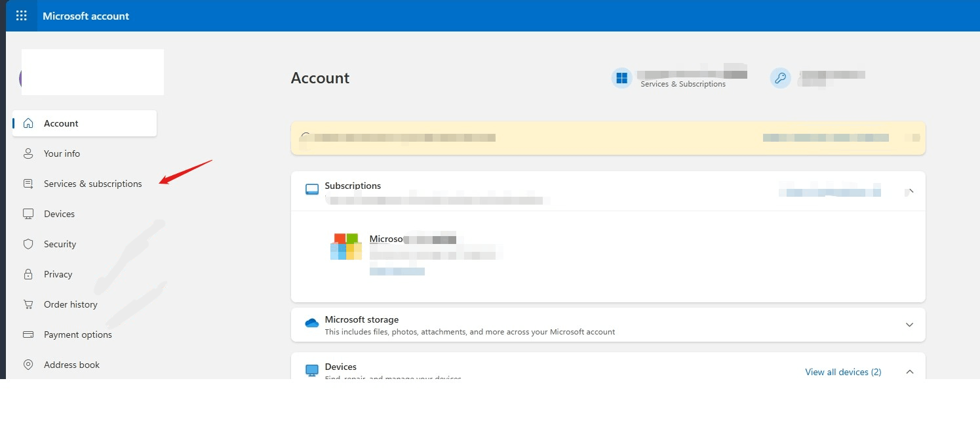Viewport: 980px width, 425px height.
Task: Click the Subscriptions card laptop icon
Action: click(x=312, y=190)
